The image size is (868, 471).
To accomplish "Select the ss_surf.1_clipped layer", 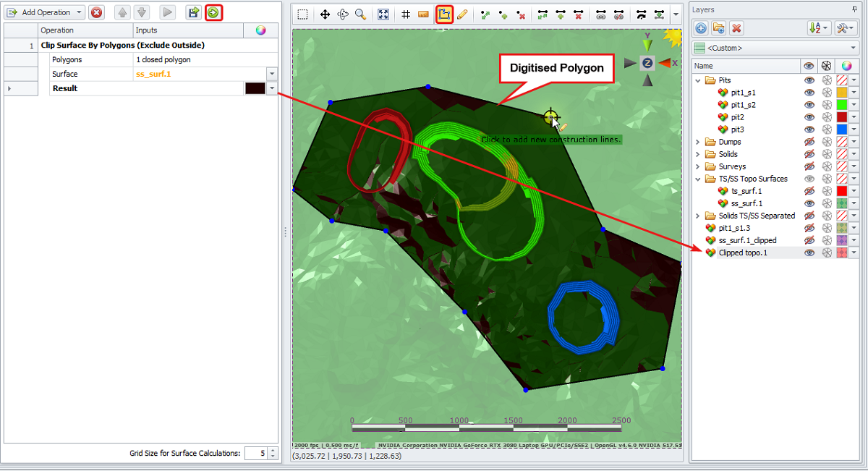I will click(747, 240).
